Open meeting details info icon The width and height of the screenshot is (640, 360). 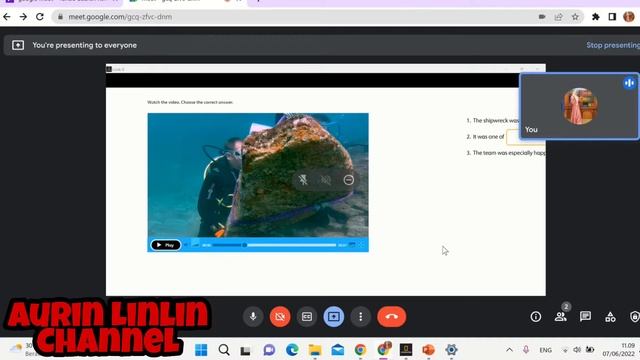coord(536,316)
